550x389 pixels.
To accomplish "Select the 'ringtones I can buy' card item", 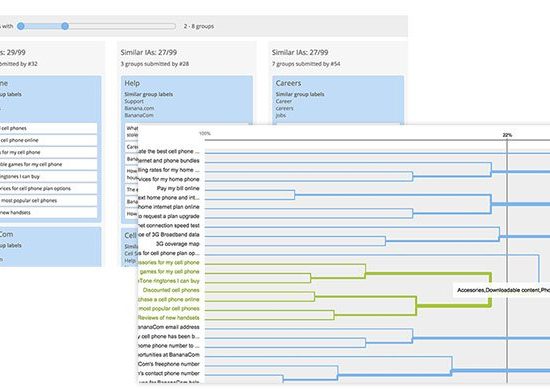I will click(x=48, y=176).
